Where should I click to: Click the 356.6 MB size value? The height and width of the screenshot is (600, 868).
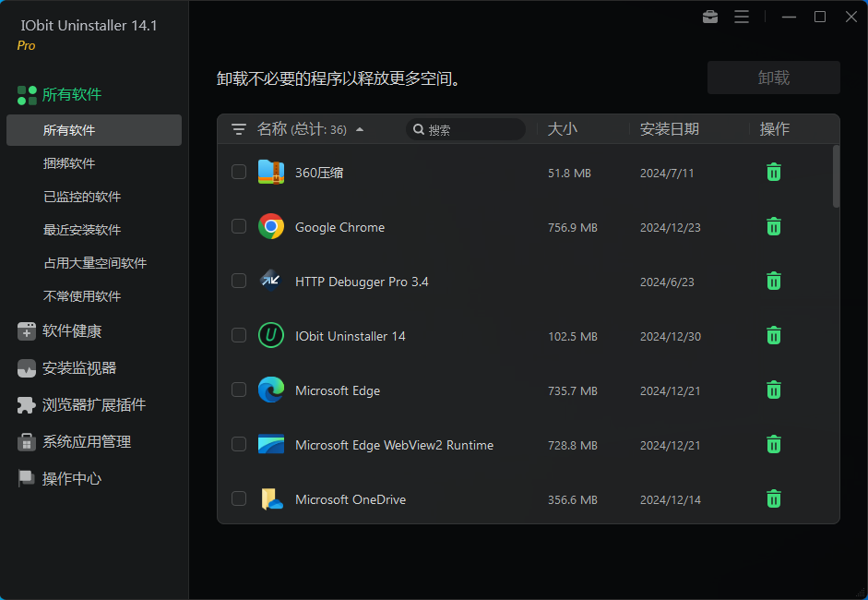pyautogui.click(x=573, y=499)
